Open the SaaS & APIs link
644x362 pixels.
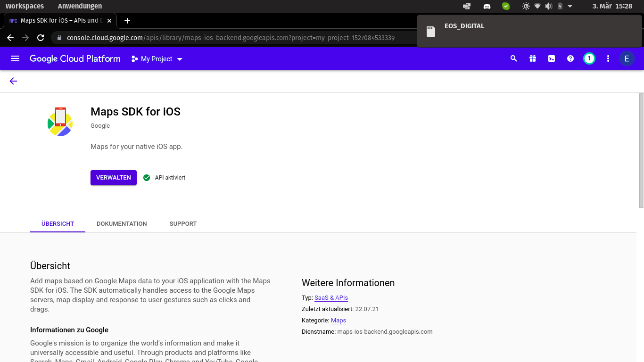(x=331, y=298)
